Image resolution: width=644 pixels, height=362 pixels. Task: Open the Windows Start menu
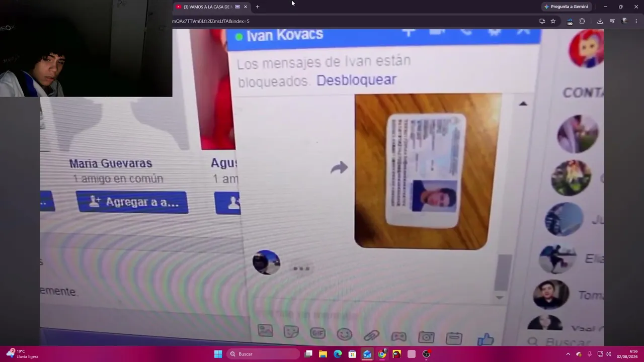pos(218,354)
